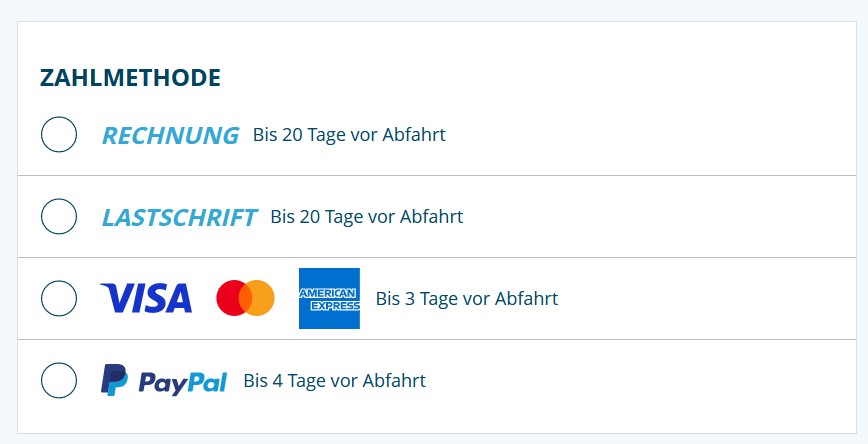Click the 'Bis 3 Tage vor Abfahrt' text

(467, 299)
